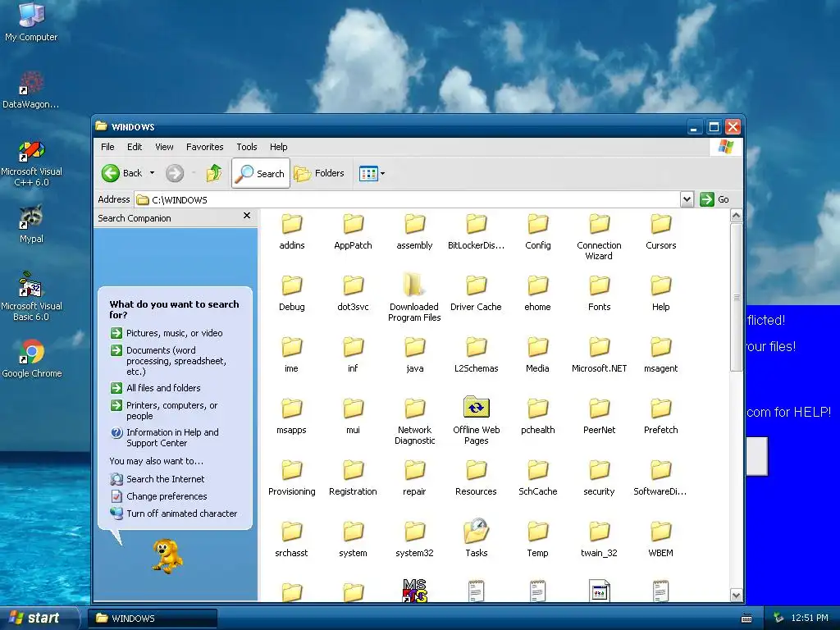
Task: Select the Driver Cache folder
Action: [x=476, y=294]
